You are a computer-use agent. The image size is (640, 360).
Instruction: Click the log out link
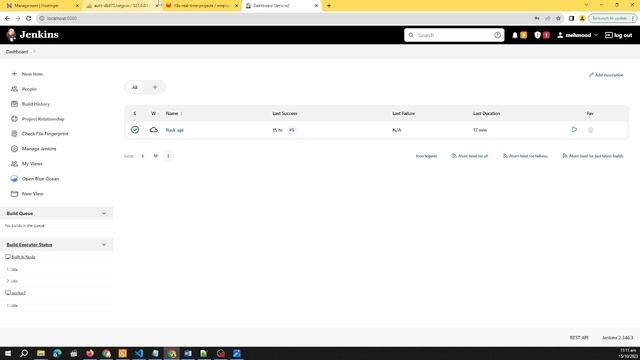(618, 35)
